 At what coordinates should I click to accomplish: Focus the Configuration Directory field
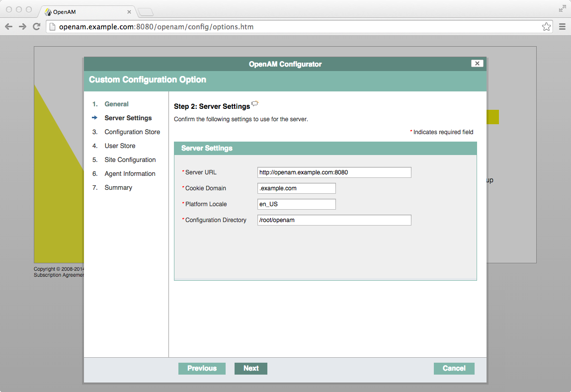pyautogui.click(x=334, y=220)
